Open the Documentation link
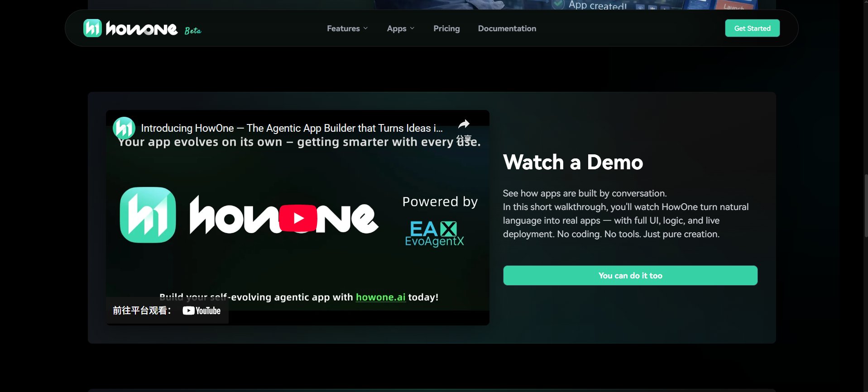Image resolution: width=868 pixels, height=392 pixels. pyautogui.click(x=507, y=29)
